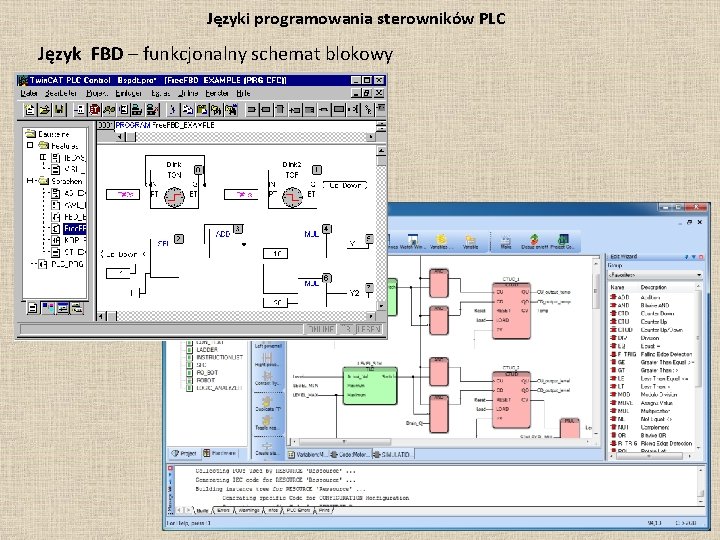The width and height of the screenshot is (720, 540).
Task: Open the Favorites group dropdown in Edit Wizard
Action: [655, 275]
